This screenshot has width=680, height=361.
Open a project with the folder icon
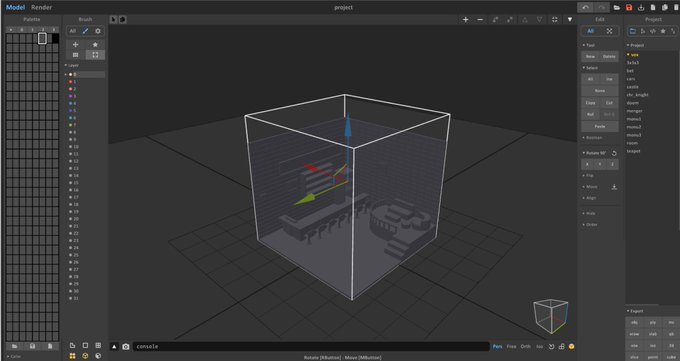coord(617,7)
